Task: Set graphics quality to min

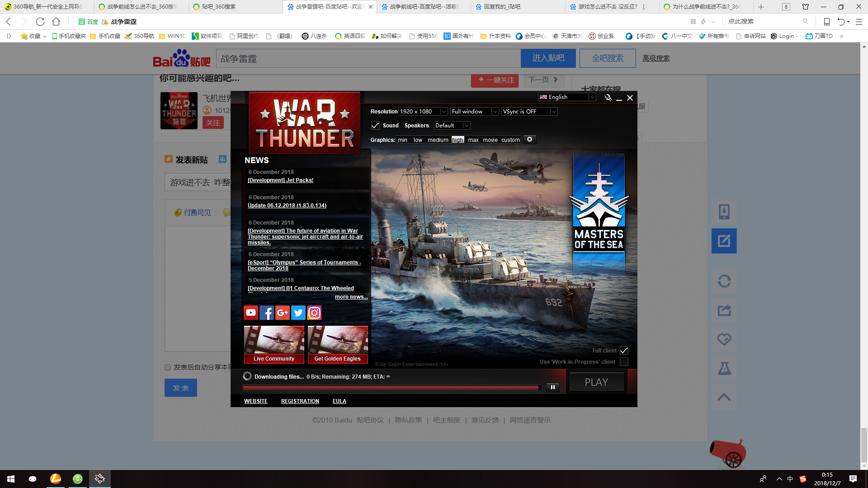Action: (402, 140)
